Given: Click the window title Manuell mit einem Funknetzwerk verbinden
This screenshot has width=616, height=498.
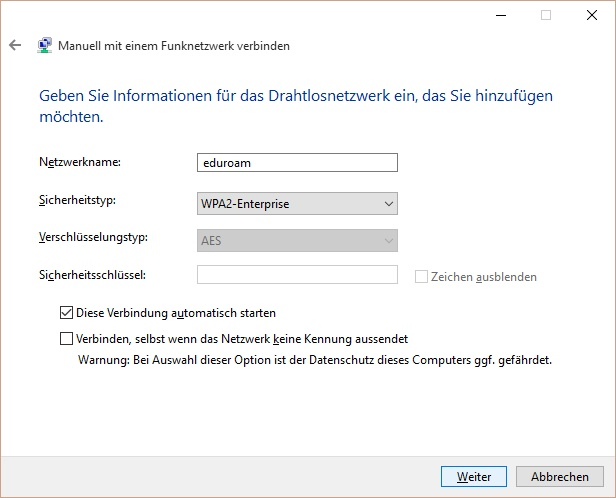Looking at the screenshot, I should [174, 46].
